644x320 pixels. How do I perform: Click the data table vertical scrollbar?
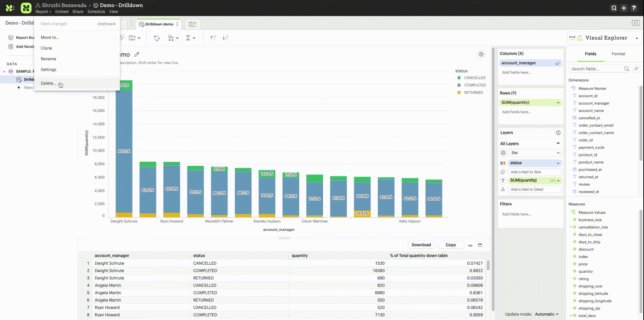pyautogui.click(x=488, y=265)
